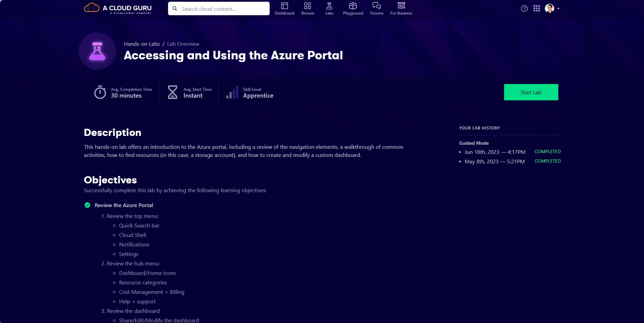Open the help question mark icon
The image size is (644, 323).
coord(524,8)
